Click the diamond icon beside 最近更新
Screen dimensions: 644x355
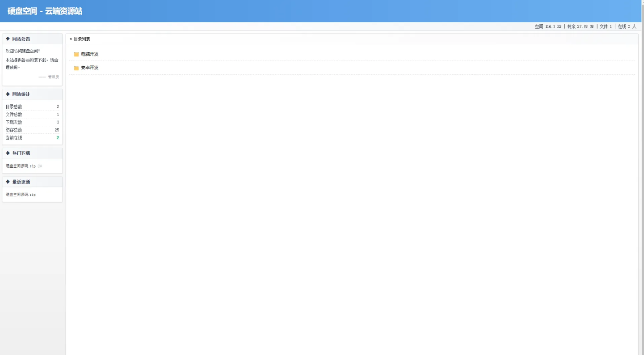[8, 182]
